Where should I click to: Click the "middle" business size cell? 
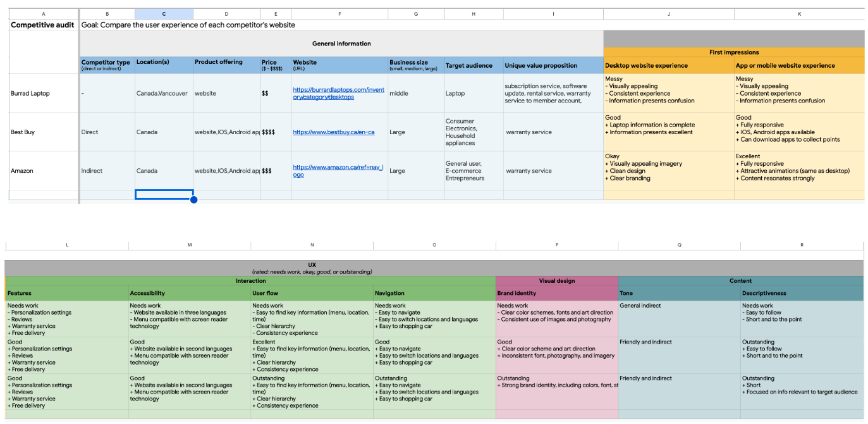click(x=416, y=93)
